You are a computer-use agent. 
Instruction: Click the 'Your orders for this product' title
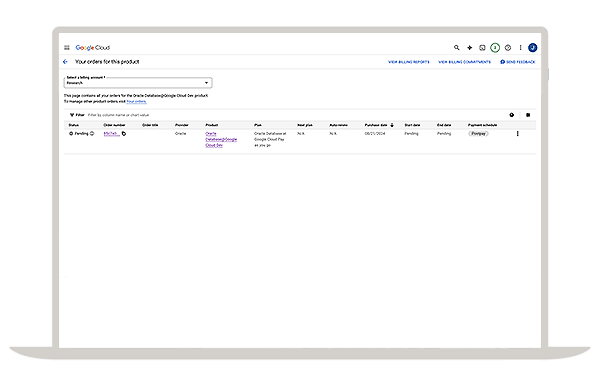pos(107,62)
